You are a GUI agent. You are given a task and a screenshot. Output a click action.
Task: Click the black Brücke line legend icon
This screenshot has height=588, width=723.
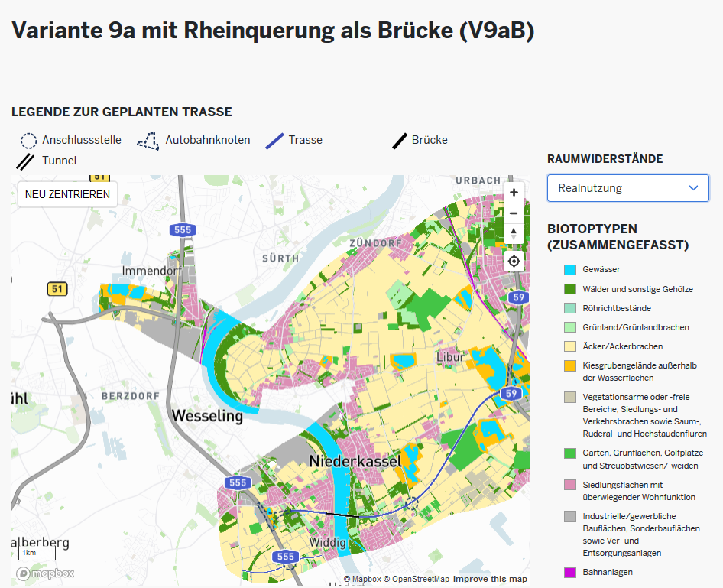point(399,141)
